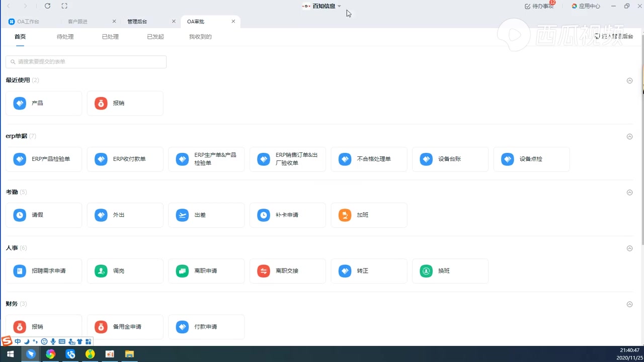Open the ERP产品检验单 form icon
The height and width of the screenshot is (362, 644).
pos(20,159)
